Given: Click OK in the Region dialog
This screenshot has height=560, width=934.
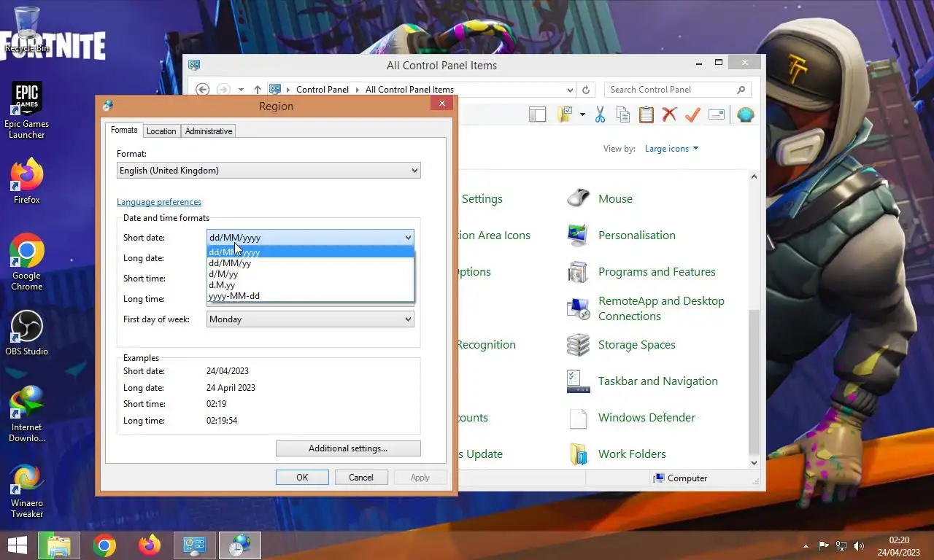Looking at the screenshot, I should tap(302, 478).
